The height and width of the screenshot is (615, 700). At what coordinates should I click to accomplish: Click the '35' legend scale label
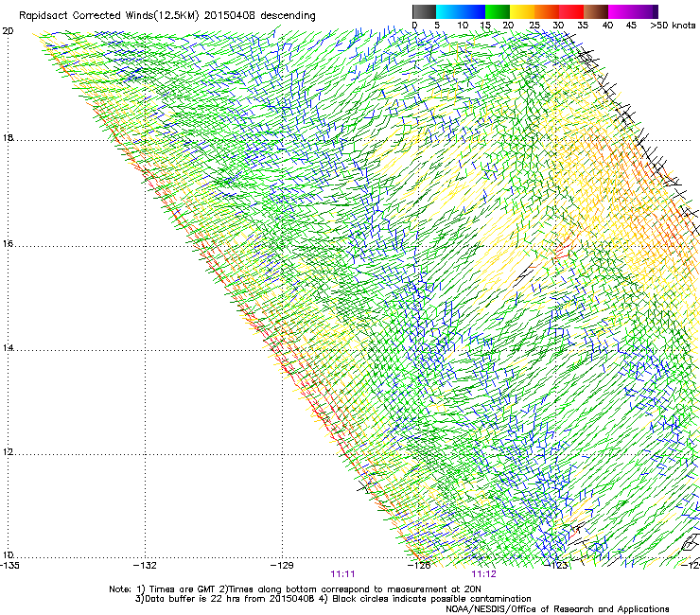(583, 26)
